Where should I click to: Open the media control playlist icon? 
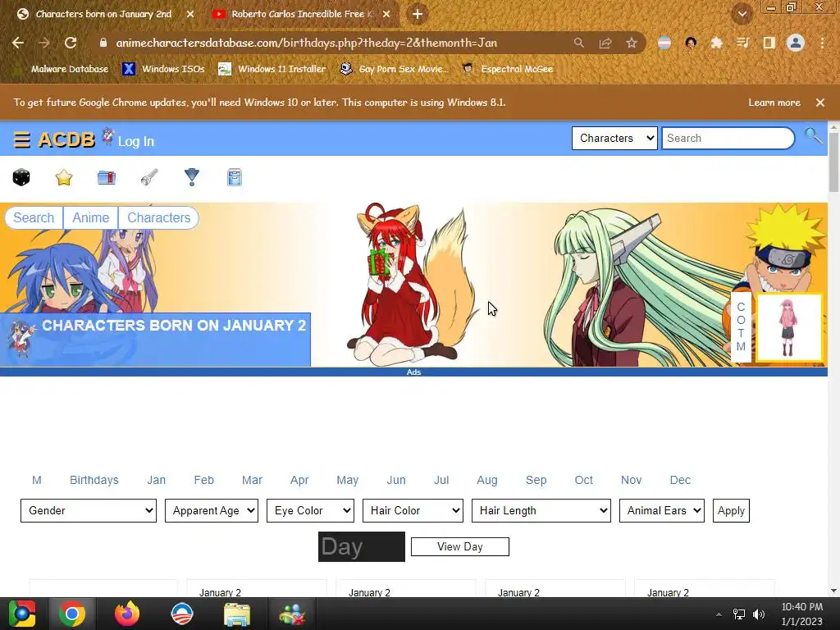click(x=742, y=43)
